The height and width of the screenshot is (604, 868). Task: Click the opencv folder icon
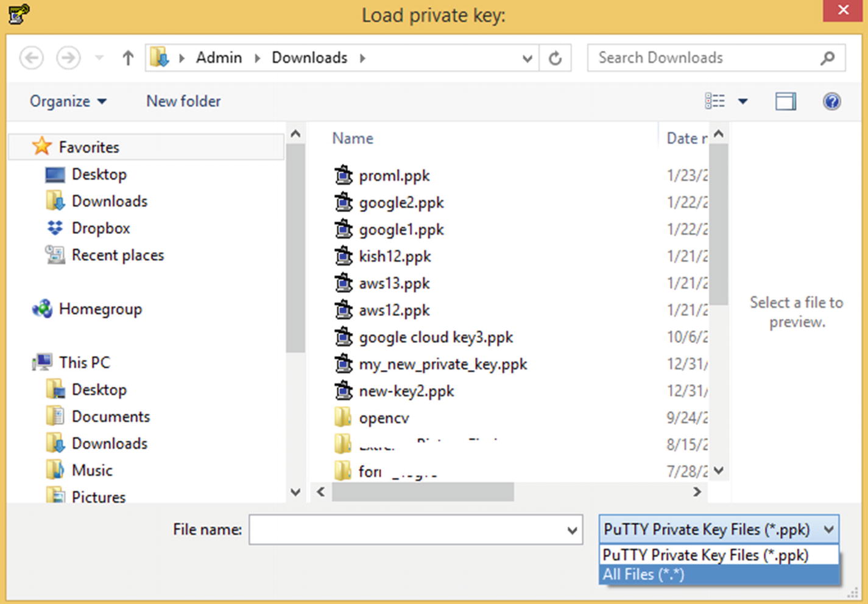coord(343,417)
